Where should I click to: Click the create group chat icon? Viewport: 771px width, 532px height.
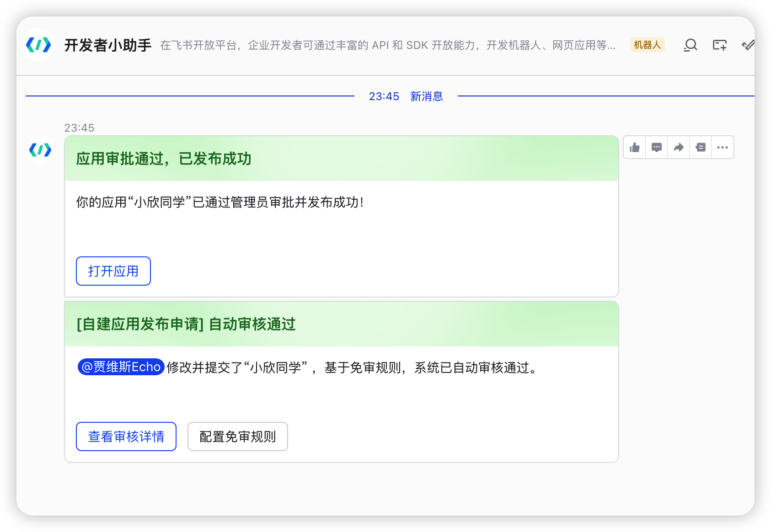pyautogui.click(x=719, y=45)
